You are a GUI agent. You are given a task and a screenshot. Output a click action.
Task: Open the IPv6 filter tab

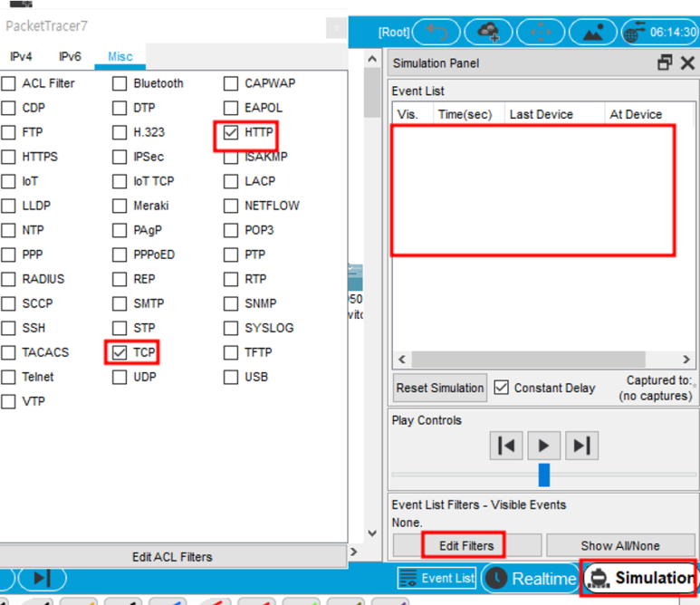(70, 57)
